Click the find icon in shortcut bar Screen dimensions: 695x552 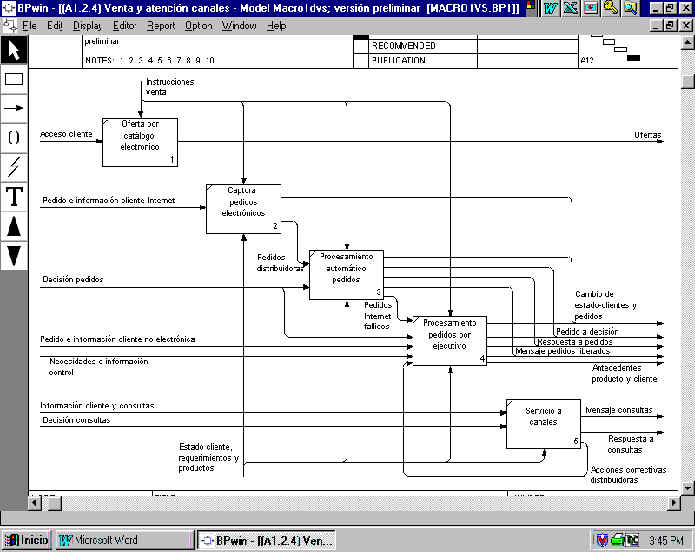[631, 8]
